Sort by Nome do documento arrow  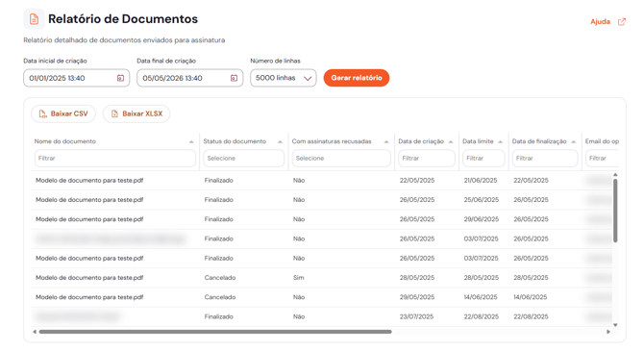click(x=191, y=141)
